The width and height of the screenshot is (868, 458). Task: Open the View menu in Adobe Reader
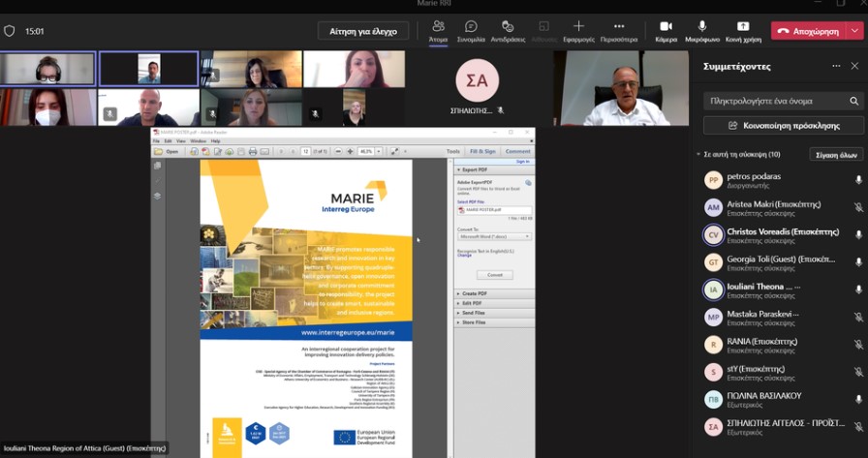[x=181, y=141]
